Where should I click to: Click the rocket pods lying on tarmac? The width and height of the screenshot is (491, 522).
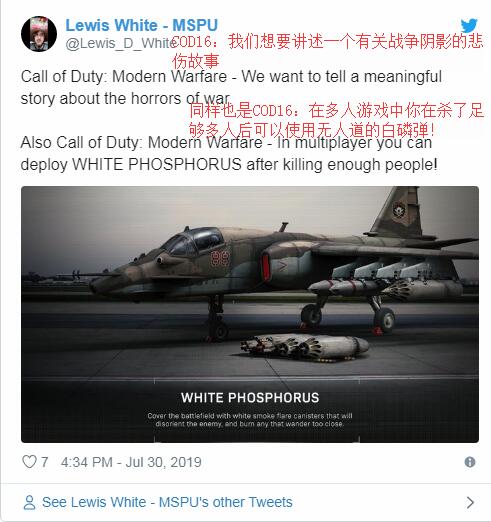[x=304, y=347]
